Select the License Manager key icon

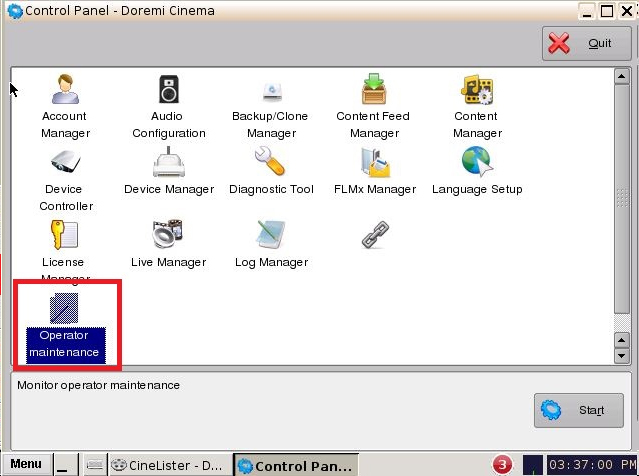click(64, 234)
